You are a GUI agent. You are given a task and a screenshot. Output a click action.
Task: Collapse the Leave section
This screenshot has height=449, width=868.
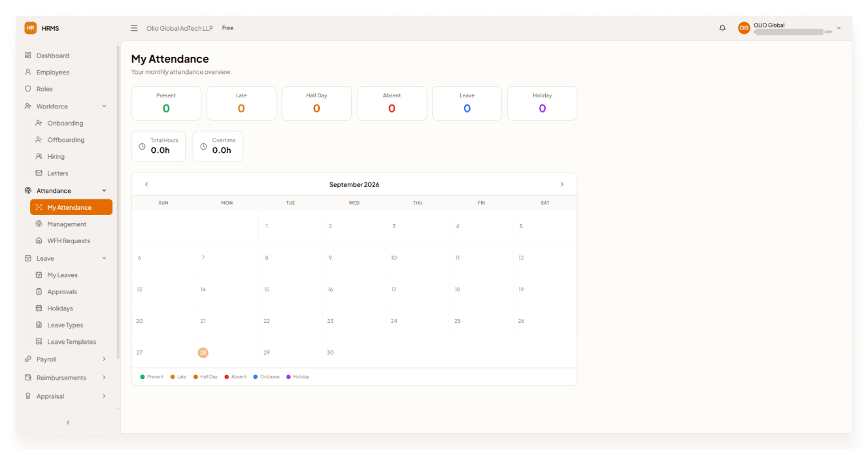105,258
